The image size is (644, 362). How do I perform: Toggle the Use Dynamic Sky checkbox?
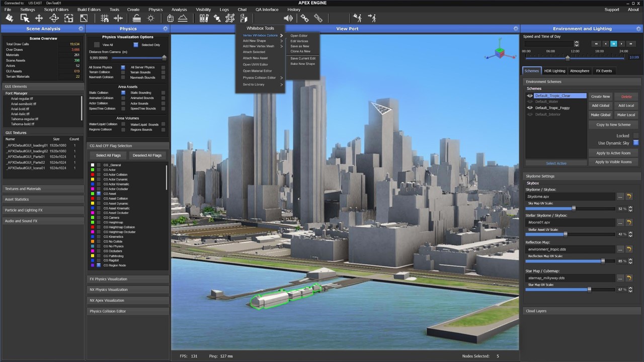tap(636, 143)
